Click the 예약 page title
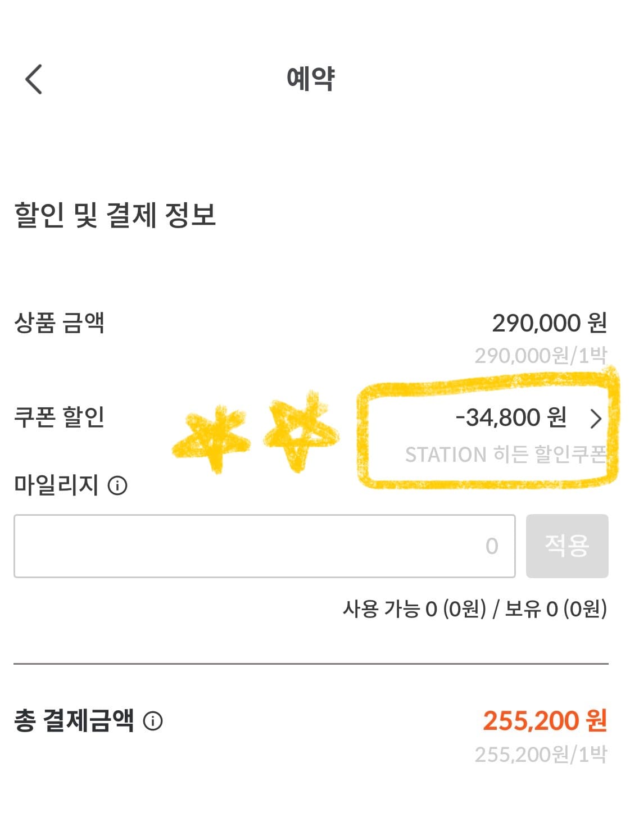 tap(311, 78)
